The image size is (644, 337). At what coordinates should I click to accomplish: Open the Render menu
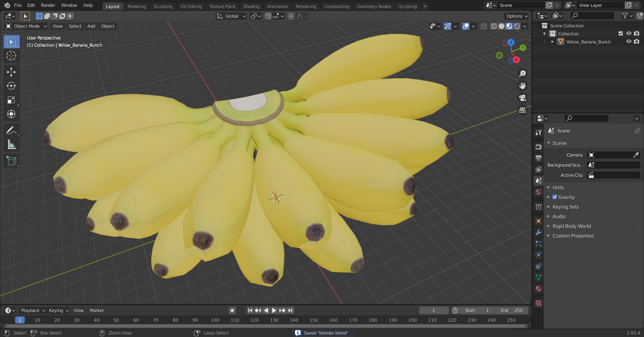(48, 5)
